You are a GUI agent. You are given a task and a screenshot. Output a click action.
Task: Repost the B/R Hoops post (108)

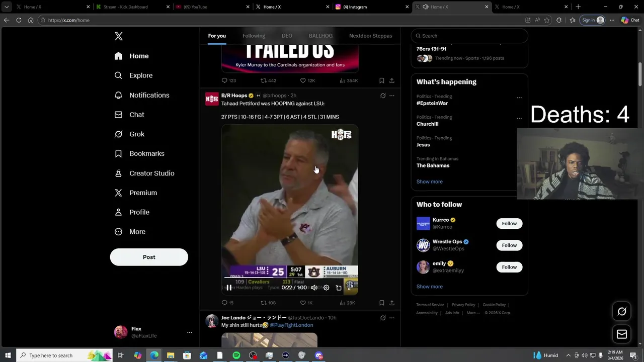point(268,303)
